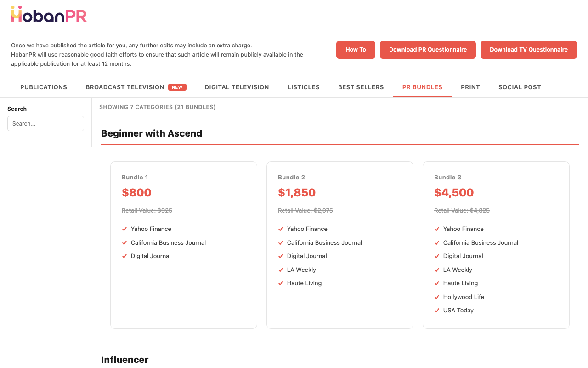Click the HobanPR logo
The image size is (588, 368).
pyautogui.click(x=49, y=14)
